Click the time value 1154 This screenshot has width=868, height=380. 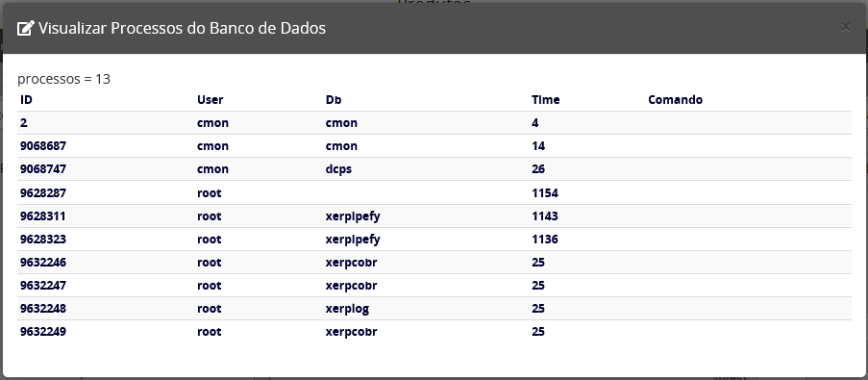[545, 193]
